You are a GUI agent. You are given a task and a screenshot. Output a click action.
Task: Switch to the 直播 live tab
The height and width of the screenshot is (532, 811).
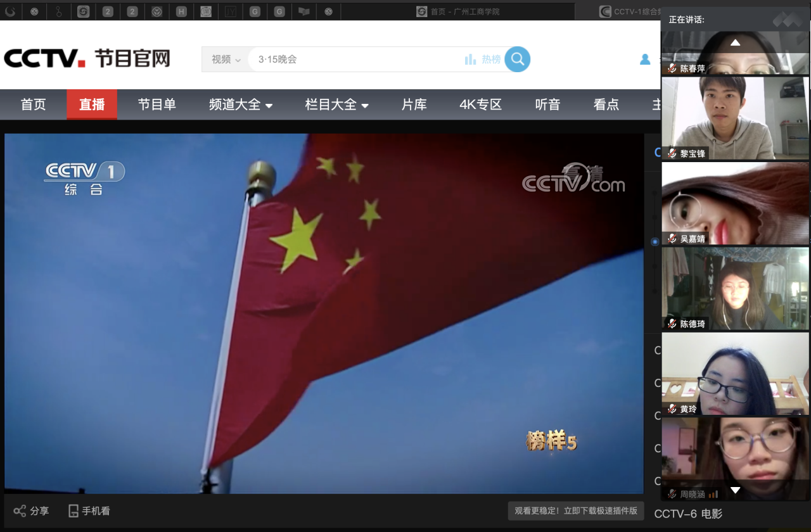tap(92, 105)
